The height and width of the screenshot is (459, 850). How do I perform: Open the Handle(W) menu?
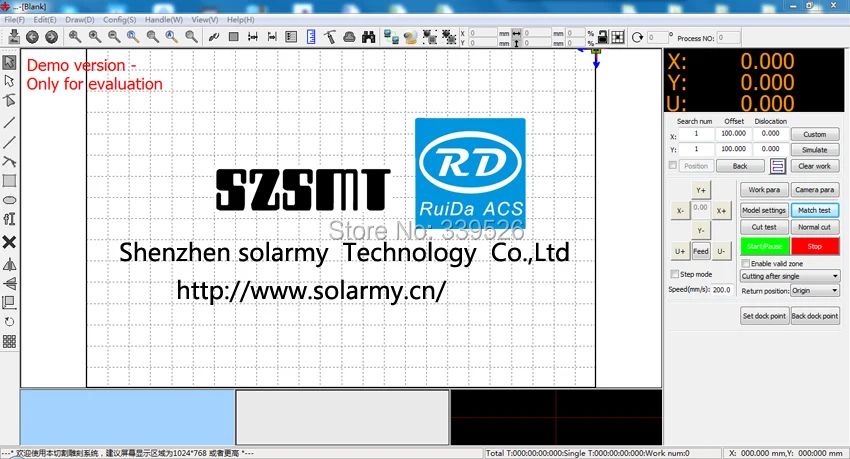coord(164,20)
